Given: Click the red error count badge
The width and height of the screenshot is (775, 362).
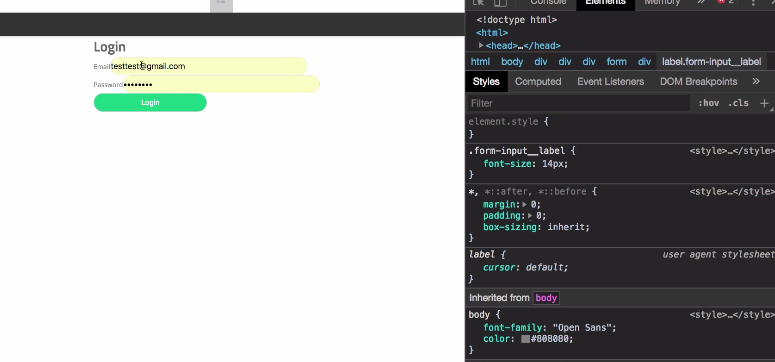Looking at the screenshot, I should click(726, 2).
